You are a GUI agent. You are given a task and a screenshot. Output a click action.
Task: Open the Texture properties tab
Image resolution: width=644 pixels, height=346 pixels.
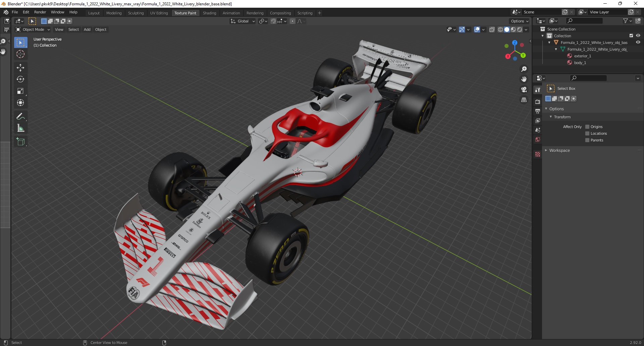click(x=538, y=154)
